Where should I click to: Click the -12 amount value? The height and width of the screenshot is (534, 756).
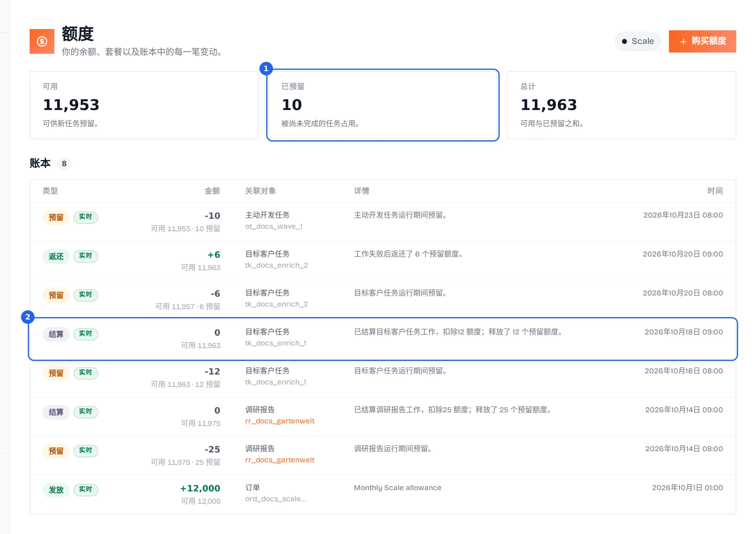pyautogui.click(x=212, y=371)
